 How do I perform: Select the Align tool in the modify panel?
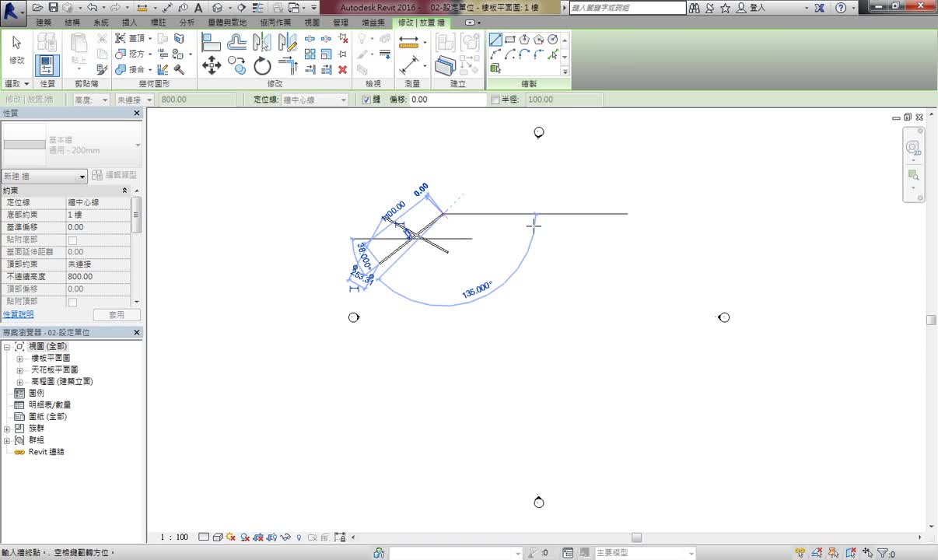211,42
